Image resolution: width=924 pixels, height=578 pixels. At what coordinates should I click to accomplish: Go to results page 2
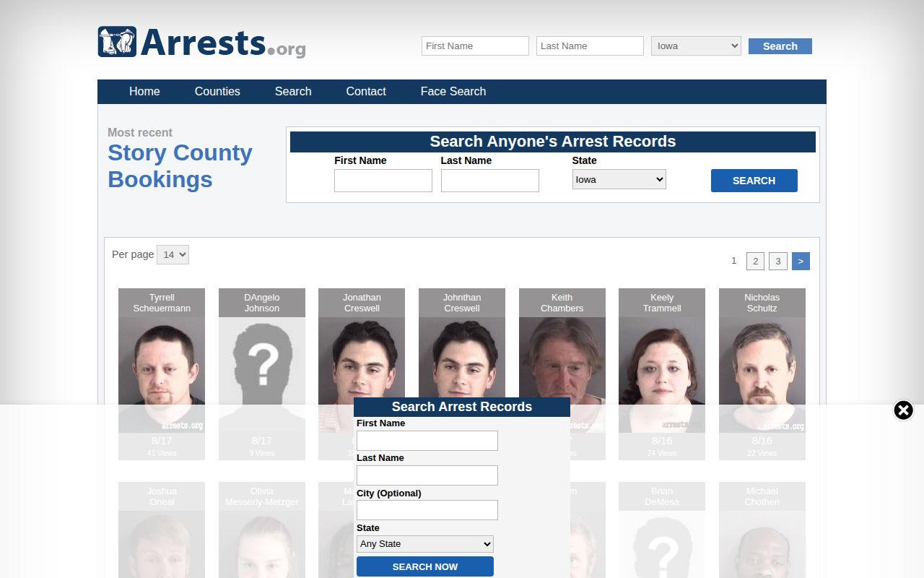click(x=755, y=261)
